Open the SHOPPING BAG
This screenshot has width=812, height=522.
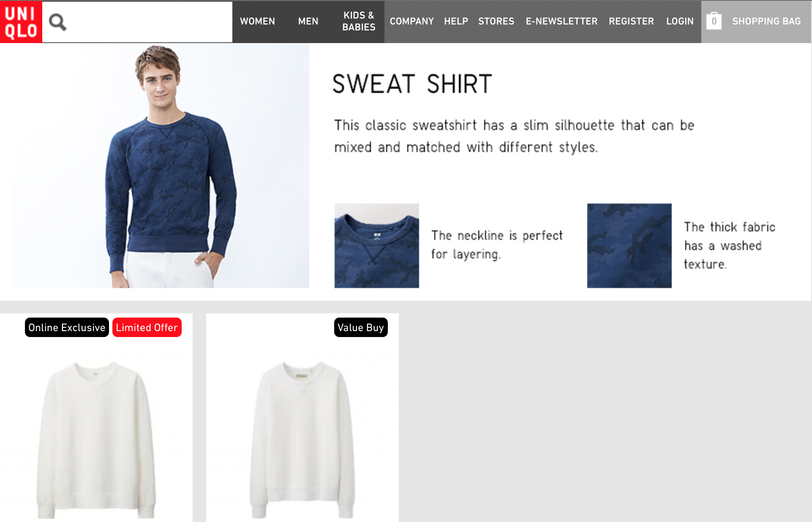coord(766,22)
